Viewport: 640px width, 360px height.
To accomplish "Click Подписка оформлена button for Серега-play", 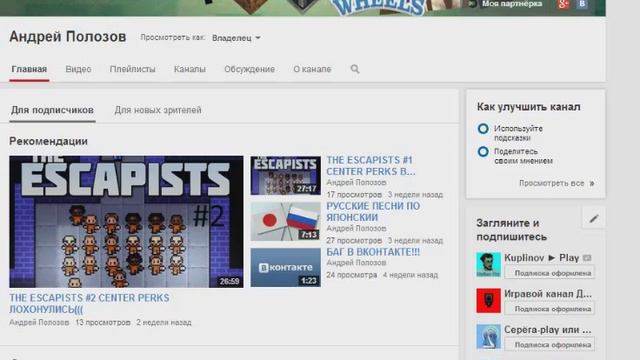I will [549, 345].
